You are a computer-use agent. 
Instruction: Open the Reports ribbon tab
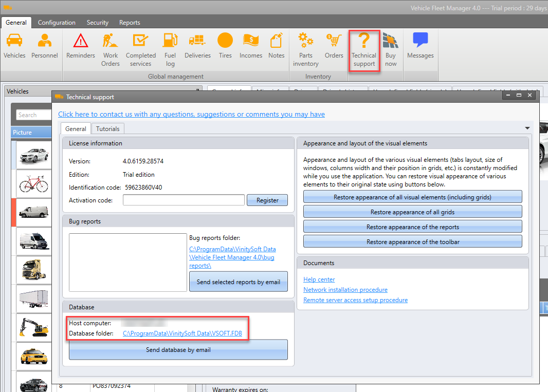click(130, 23)
